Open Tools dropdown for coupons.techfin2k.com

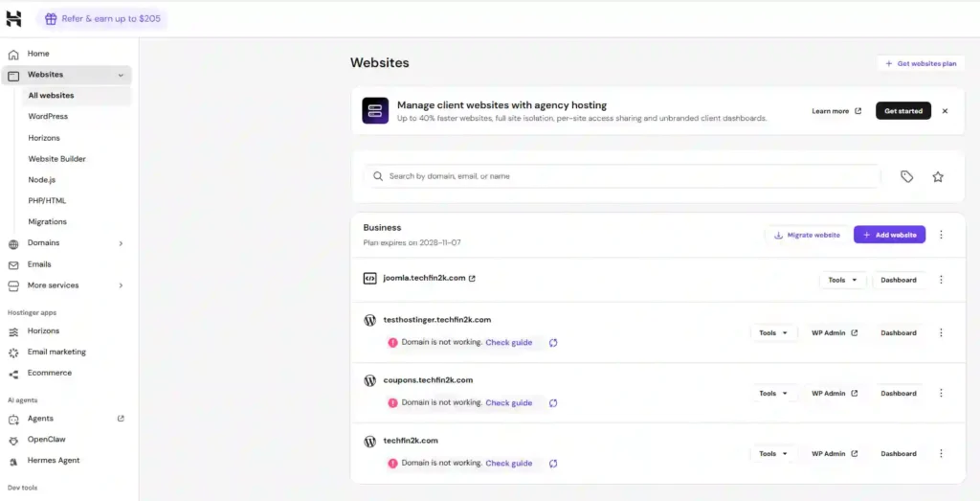coord(773,394)
